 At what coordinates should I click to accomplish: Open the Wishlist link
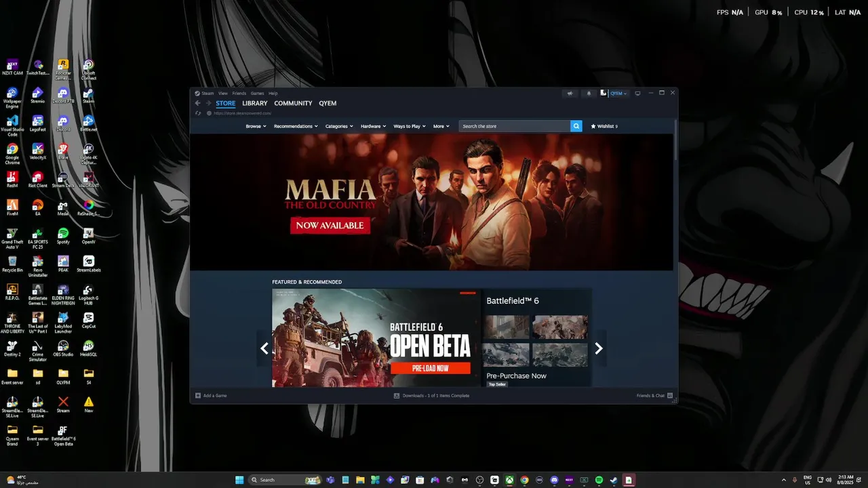tap(604, 126)
